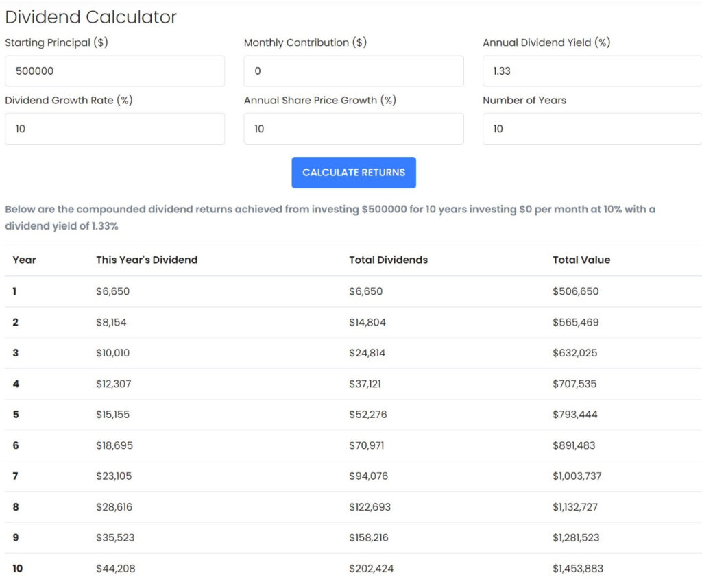Click the "Dividend Calculator" page heading
702x588 pixels.
pos(91,17)
